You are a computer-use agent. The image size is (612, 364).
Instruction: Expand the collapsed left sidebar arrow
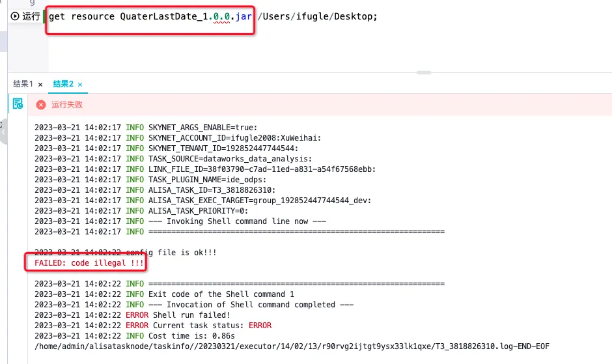pyautogui.click(x=3, y=132)
